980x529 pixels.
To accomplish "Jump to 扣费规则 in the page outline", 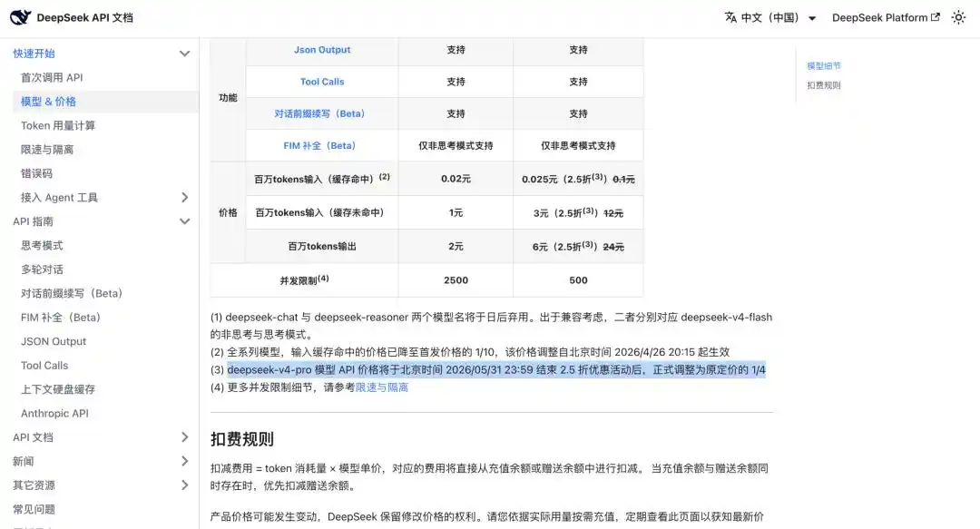I will point(824,85).
